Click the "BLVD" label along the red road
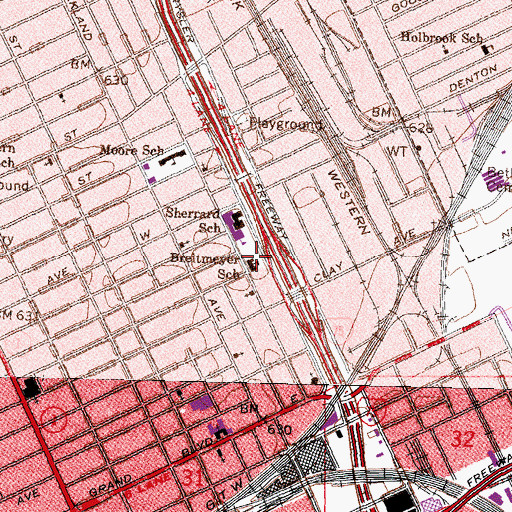This screenshot has width=512, height=512. coord(197,447)
